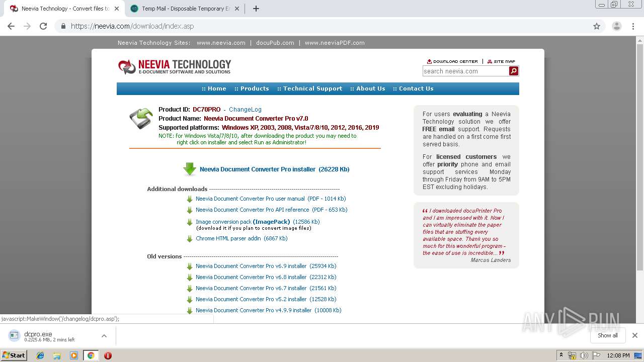Click the Download Center link
This screenshot has width=644, height=362.
pos(452,61)
